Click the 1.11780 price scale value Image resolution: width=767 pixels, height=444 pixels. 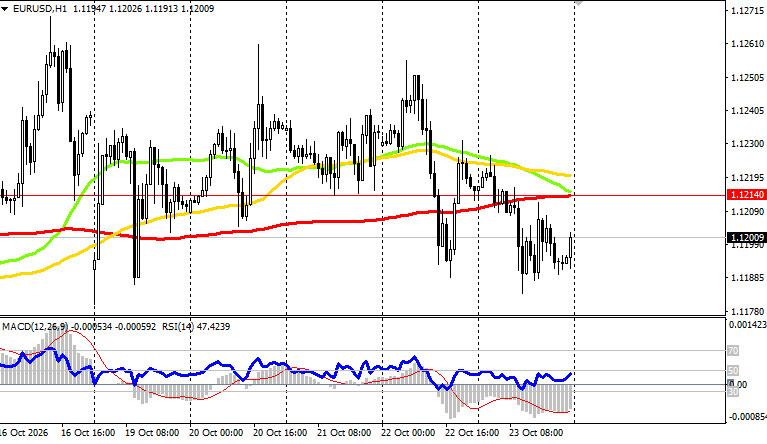pyautogui.click(x=747, y=311)
